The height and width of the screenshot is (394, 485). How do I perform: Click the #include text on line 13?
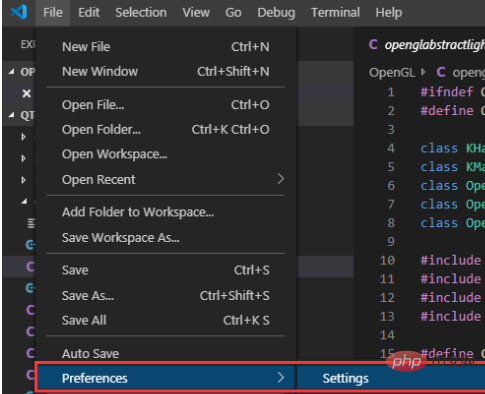(x=450, y=316)
